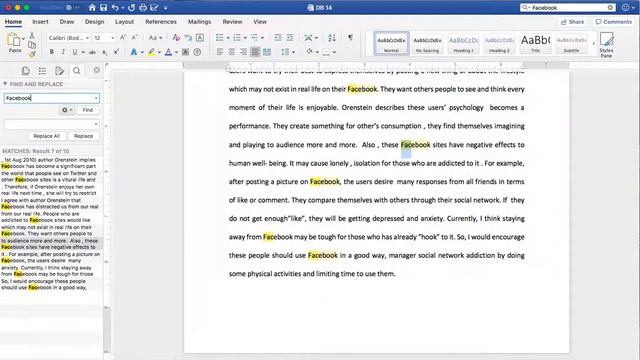640x360 pixels.
Task: Sort text with the A-Z icon
Action: 332,38
